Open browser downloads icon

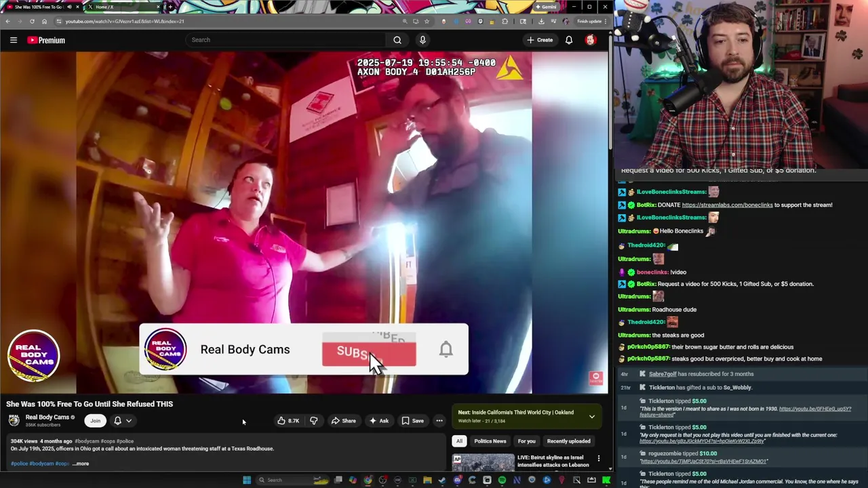[x=541, y=21]
